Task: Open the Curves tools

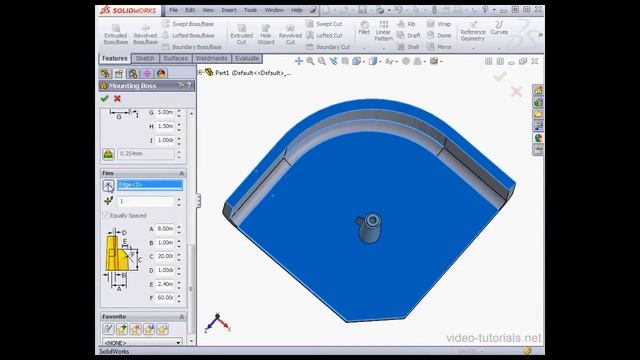Action: pos(499,28)
